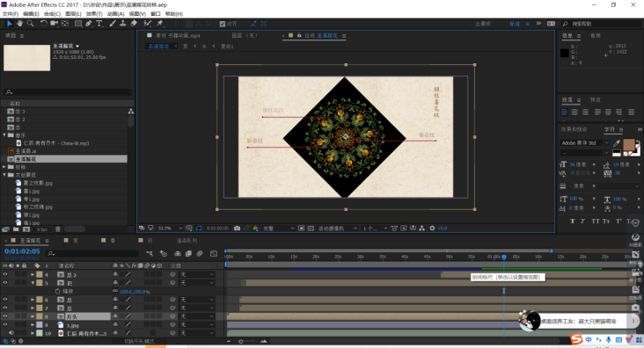Enable frame blending for timeline
The height and width of the screenshot is (348, 644).
click(x=188, y=254)
